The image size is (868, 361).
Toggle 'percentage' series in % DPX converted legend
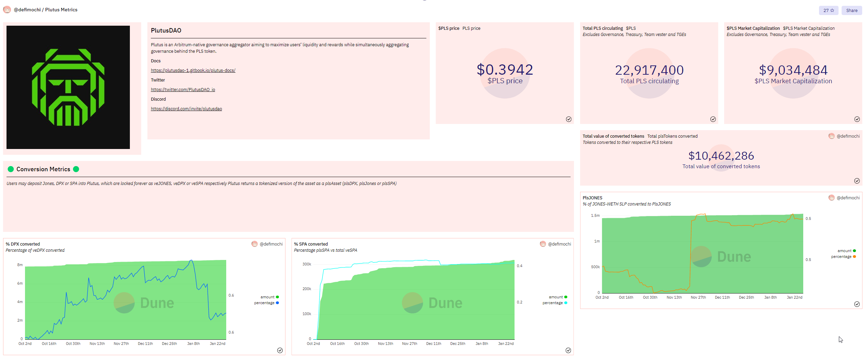(266, 303)
